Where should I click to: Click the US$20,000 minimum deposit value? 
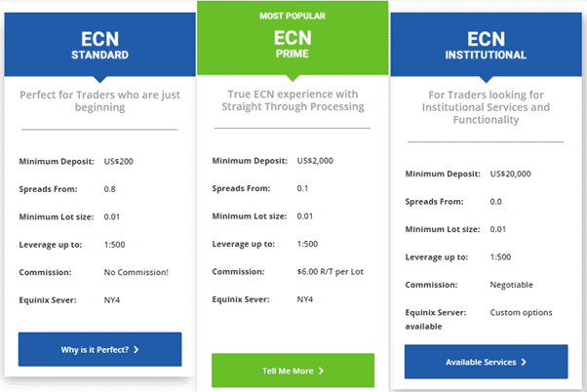(510, 174)
